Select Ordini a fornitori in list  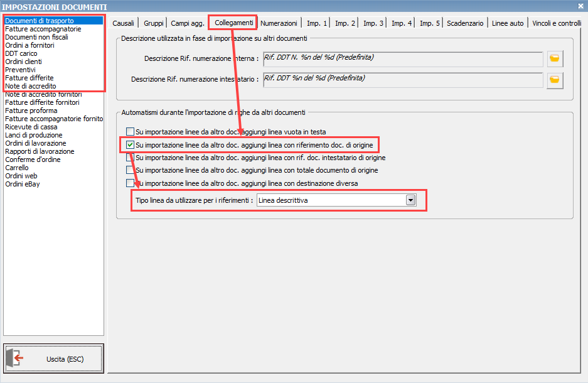[x=53, y=45]
